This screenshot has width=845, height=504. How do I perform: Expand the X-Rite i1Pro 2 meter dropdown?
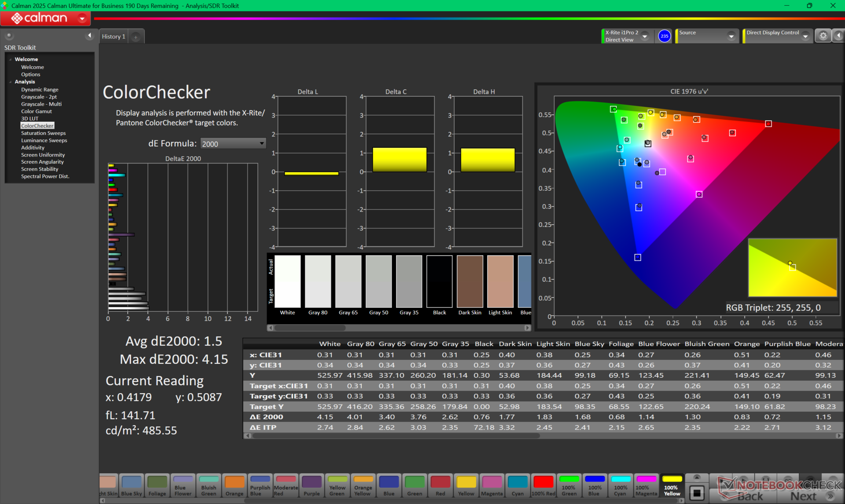click(x=645, y=37)
